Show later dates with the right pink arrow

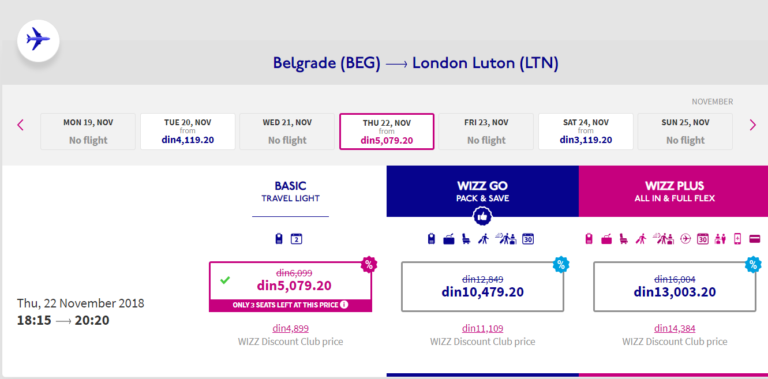[x=753, y=125]
